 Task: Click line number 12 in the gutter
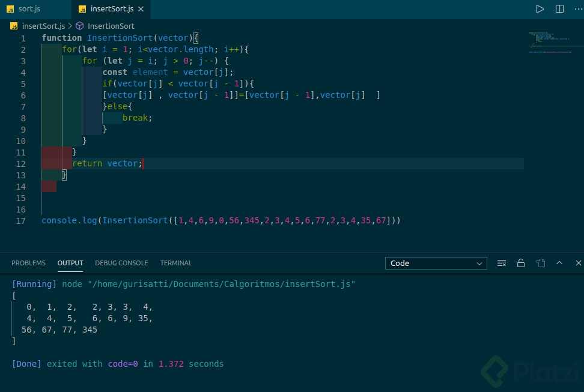pyautogui.click(x=21, y=164)
